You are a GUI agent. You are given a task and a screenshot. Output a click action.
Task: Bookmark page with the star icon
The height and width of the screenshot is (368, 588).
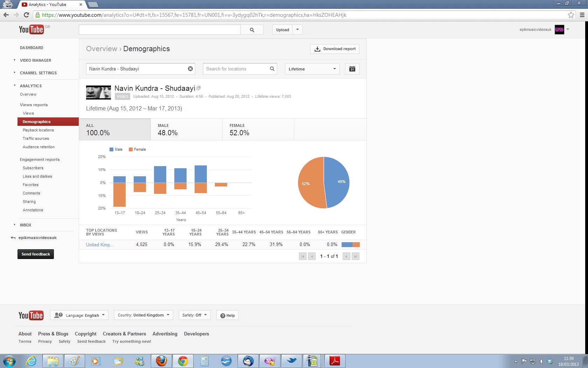pos(571,15)
